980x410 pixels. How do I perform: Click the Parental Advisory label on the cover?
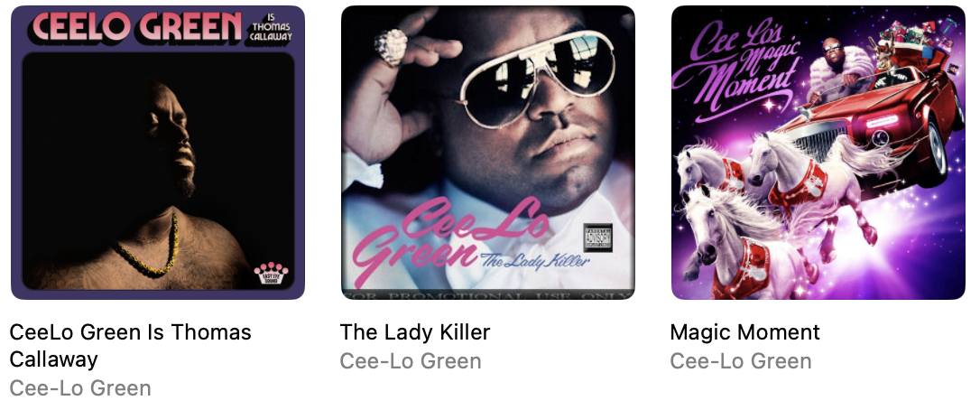pyautogui.click(x=597, y=238)
